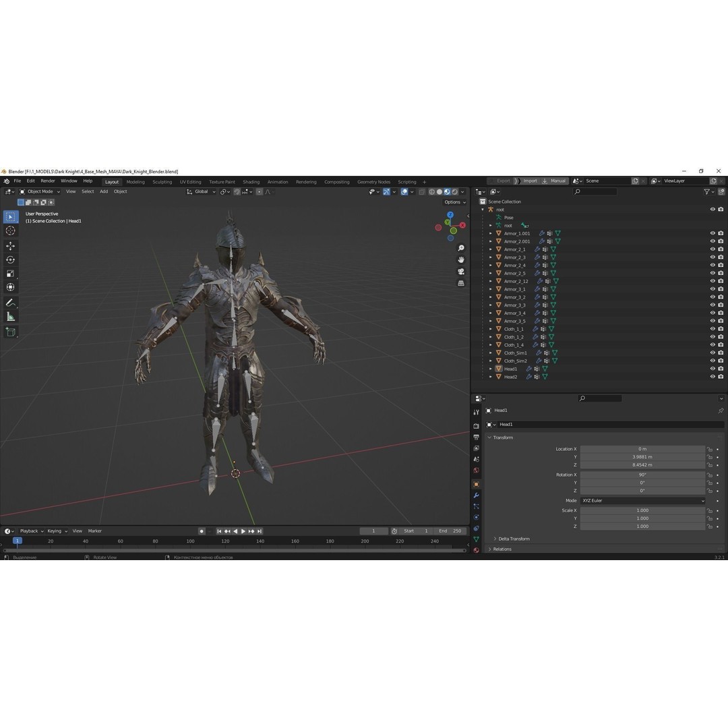Click the outliner search field

point(596,191)
